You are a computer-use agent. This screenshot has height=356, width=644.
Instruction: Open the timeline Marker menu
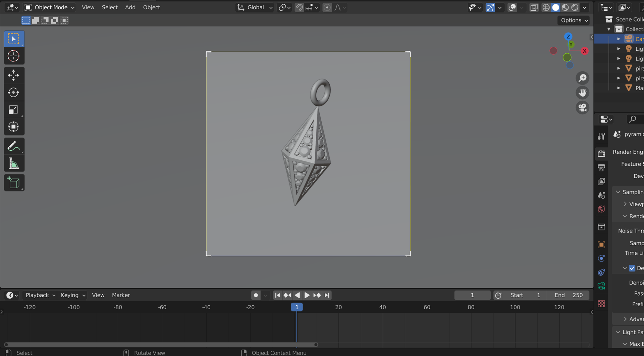[x=121, y=295]
